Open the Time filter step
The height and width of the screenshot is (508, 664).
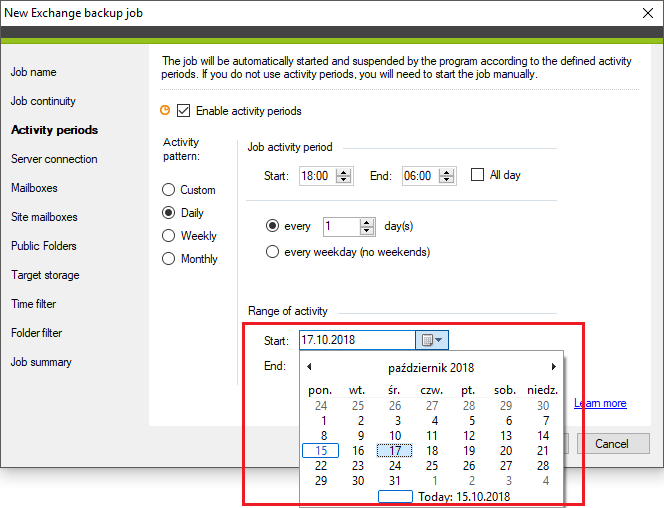[x=33, y=304]
